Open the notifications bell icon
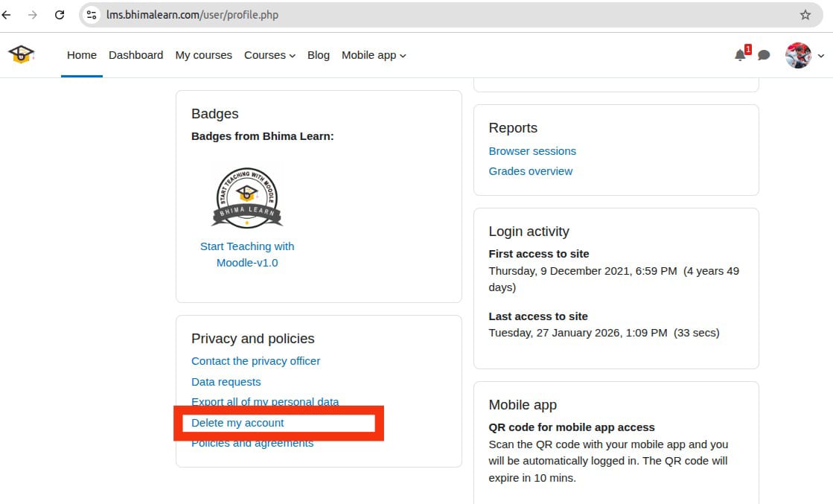833x504 pixels. click(x=740, y=55)
